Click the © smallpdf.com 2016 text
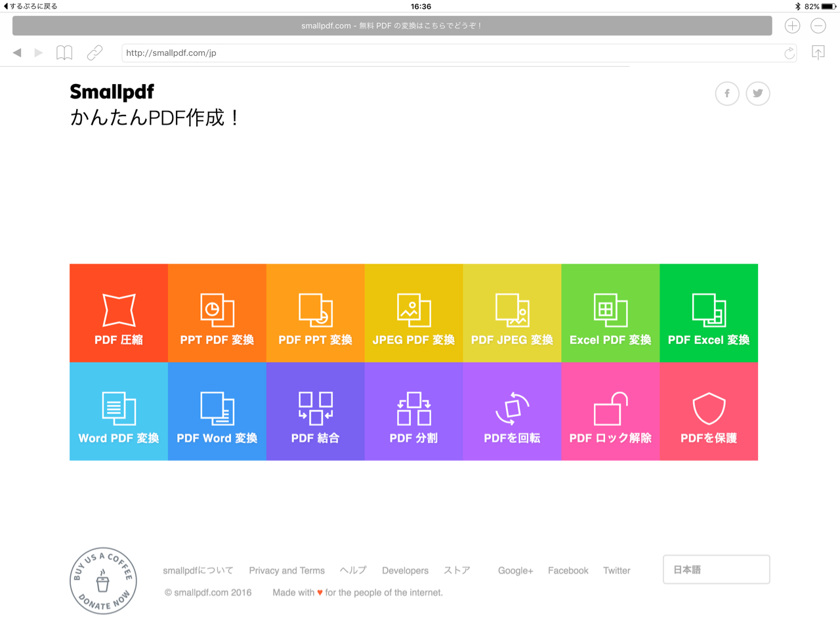Image resolution: width=840 pixels, height=630 pixels. pos(208,593)
